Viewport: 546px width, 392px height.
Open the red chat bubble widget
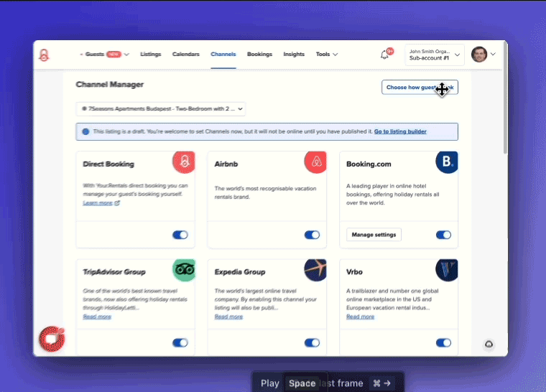52,338
